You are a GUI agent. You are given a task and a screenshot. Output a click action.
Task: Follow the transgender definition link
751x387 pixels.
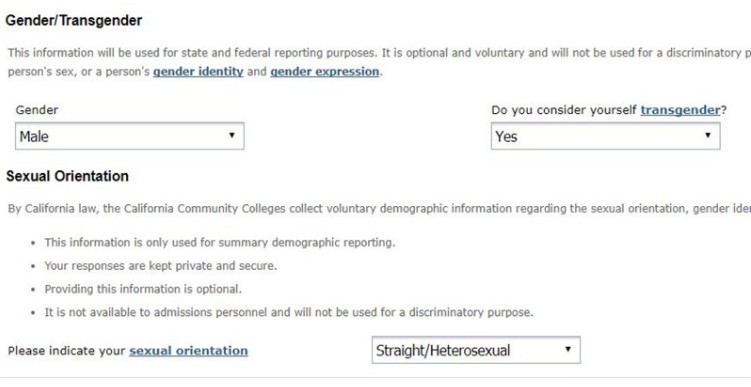[680, 110]
